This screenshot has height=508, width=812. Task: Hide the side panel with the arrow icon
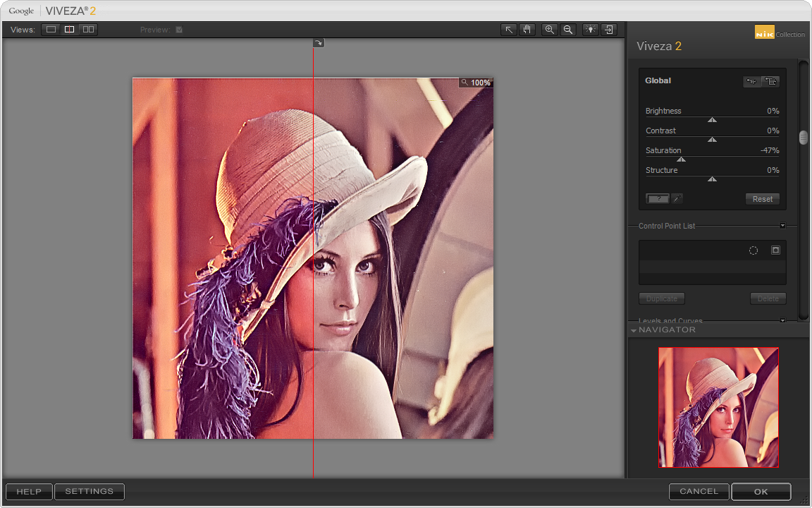tap(608, 30)
